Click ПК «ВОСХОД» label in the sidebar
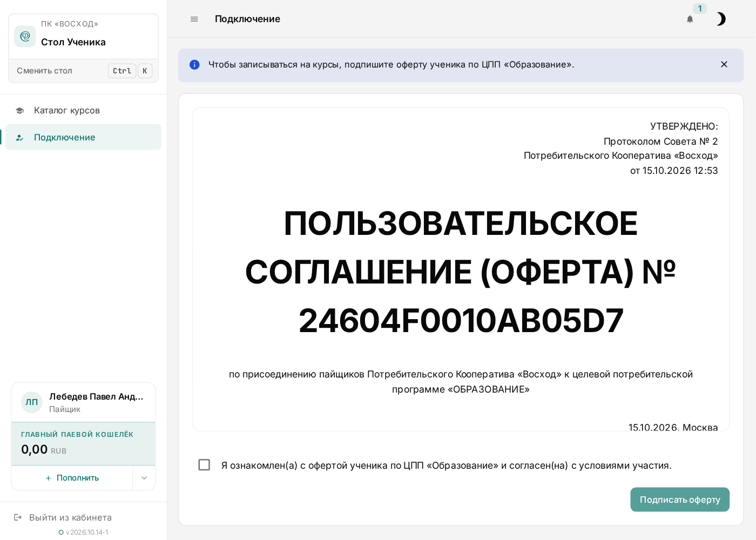The width and height of the screenshot is (756, 540). [x=70, y=24]
